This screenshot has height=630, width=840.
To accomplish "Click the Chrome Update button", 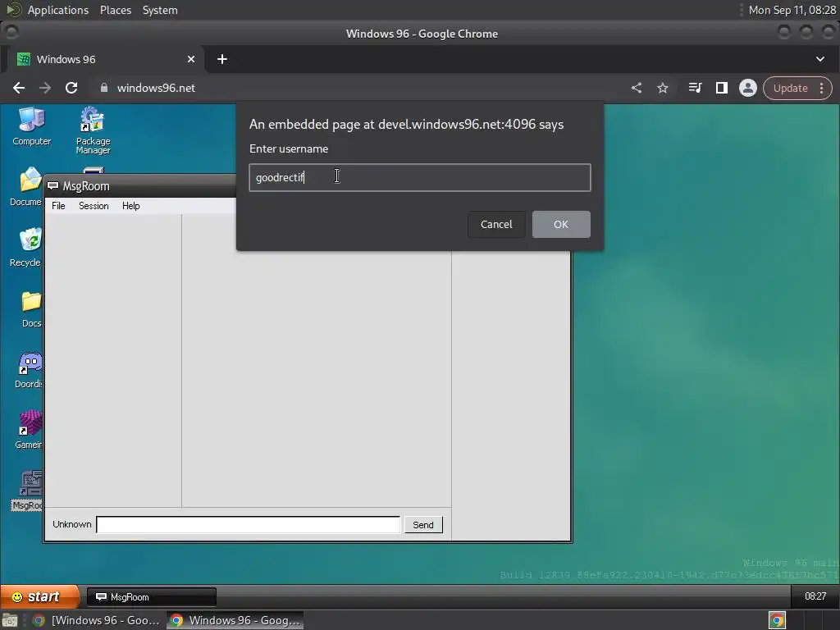I will pos(790,88).
